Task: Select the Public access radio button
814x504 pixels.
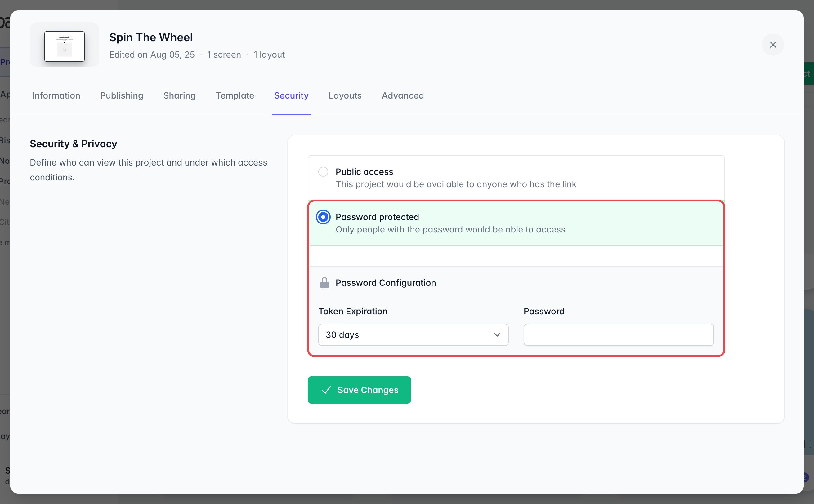Action: [323, 172]
